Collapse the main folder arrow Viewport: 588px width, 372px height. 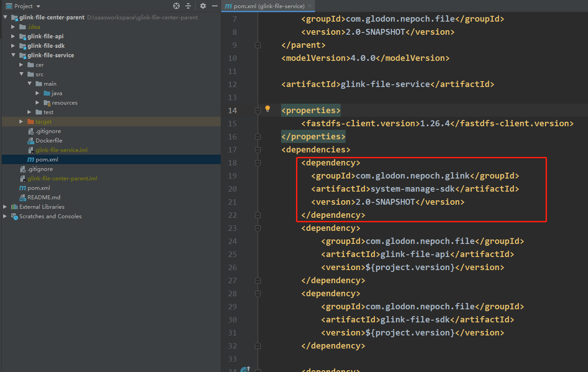pos(30,83)
